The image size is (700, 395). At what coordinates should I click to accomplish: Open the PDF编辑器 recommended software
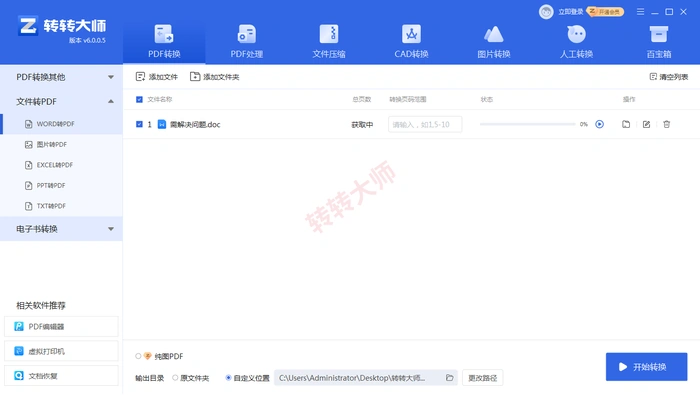pos(61,327)
